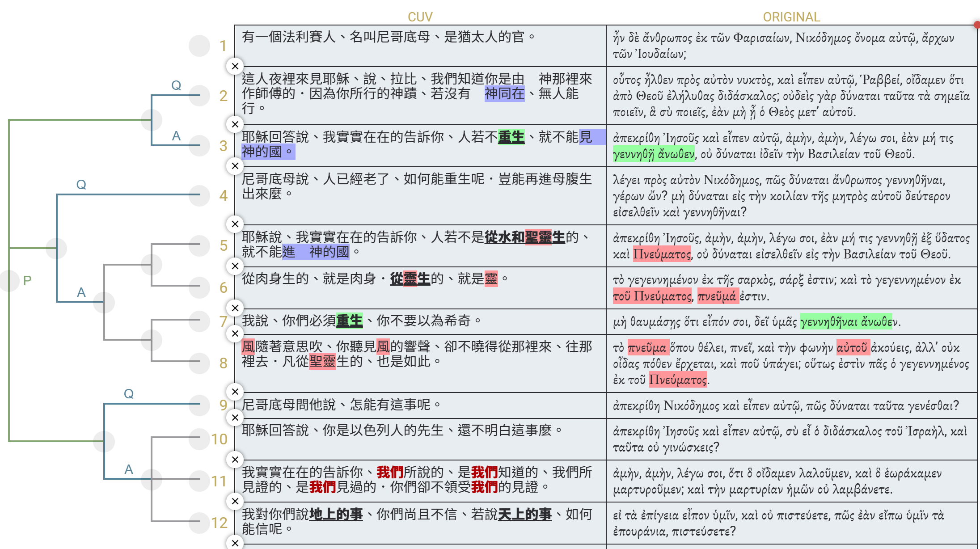Click the green highlighted 重生 in verse 7
This screenshot has height=549, width=980.
coord(349,321)
